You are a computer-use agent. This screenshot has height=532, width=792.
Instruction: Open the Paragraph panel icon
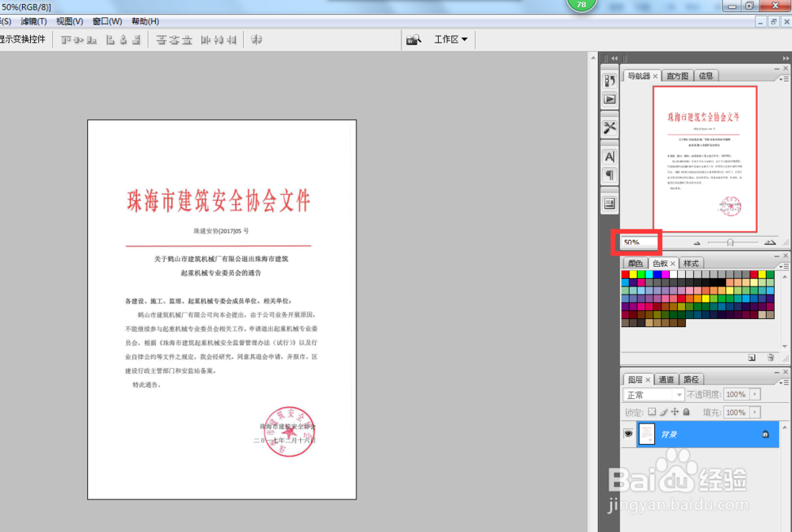coord(610,175)
